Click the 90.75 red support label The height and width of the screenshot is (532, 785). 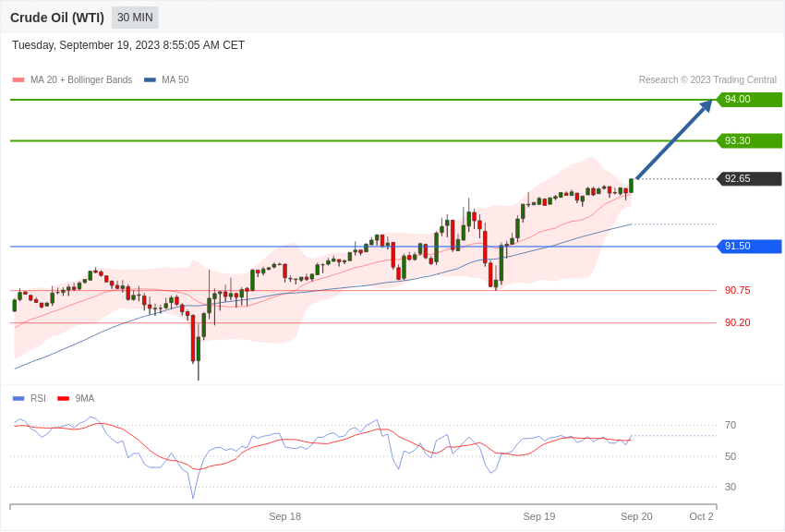737,290
